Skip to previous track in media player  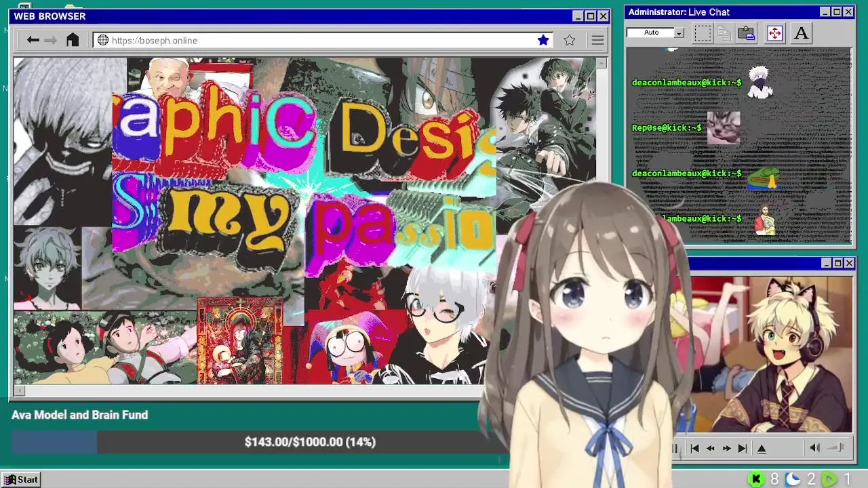(694, 448)
